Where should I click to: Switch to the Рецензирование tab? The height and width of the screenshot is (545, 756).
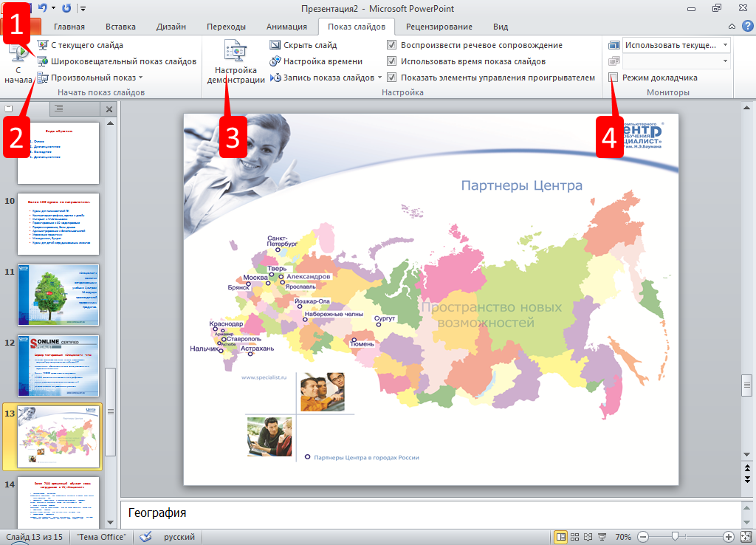coord(439,27)
